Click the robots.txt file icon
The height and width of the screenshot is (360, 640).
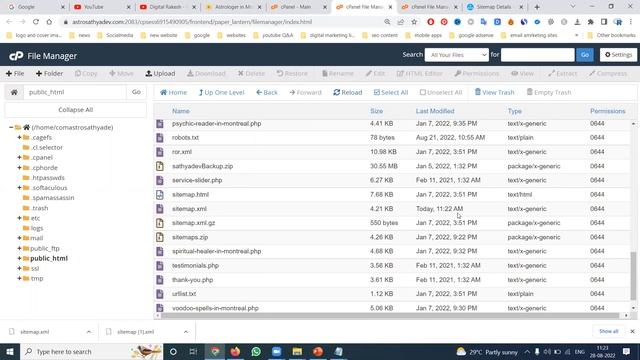(160, 138)
